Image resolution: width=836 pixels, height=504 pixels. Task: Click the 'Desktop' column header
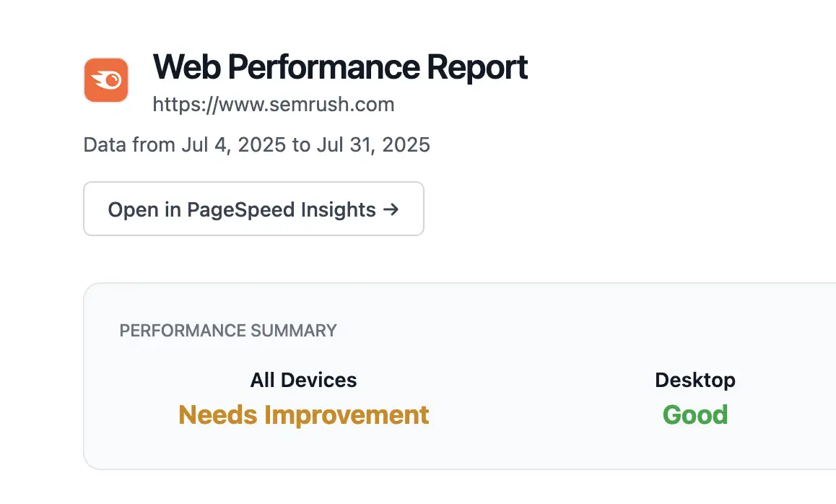coord(695,380)
